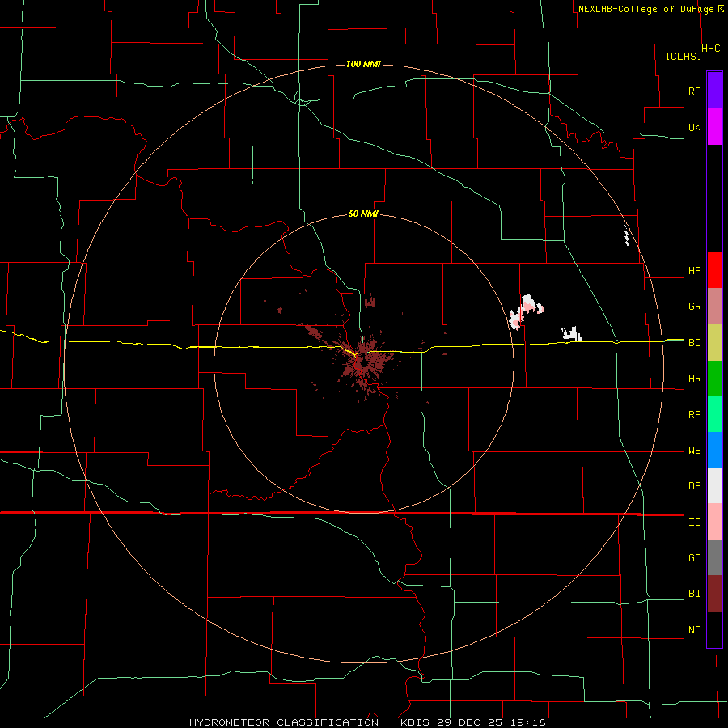Click the pink IC legend color swatch
The image size is (728, 728).
pos(714,522)
